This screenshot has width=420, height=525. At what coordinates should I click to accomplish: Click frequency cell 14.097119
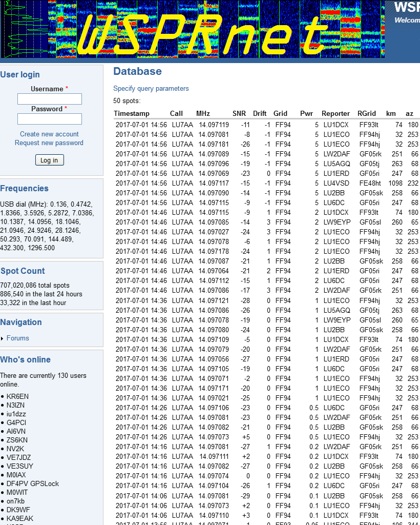click(x=214, y=125)
